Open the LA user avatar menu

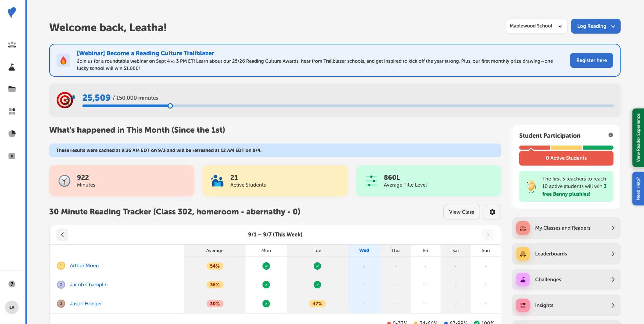[x=12, y=307]
